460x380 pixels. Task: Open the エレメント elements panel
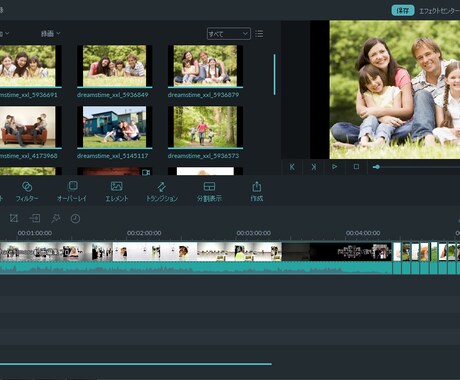(116, 192)
